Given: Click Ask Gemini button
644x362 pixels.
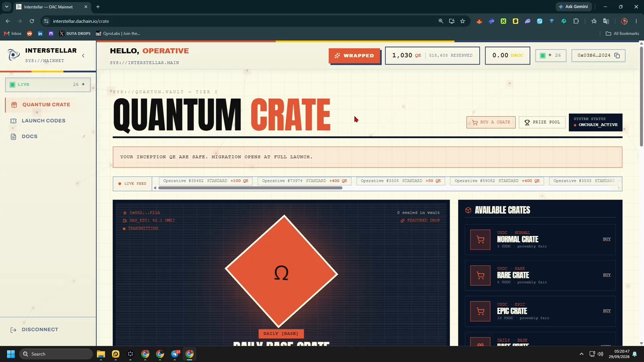Looking at the screenshot, I should coord(573,7).
